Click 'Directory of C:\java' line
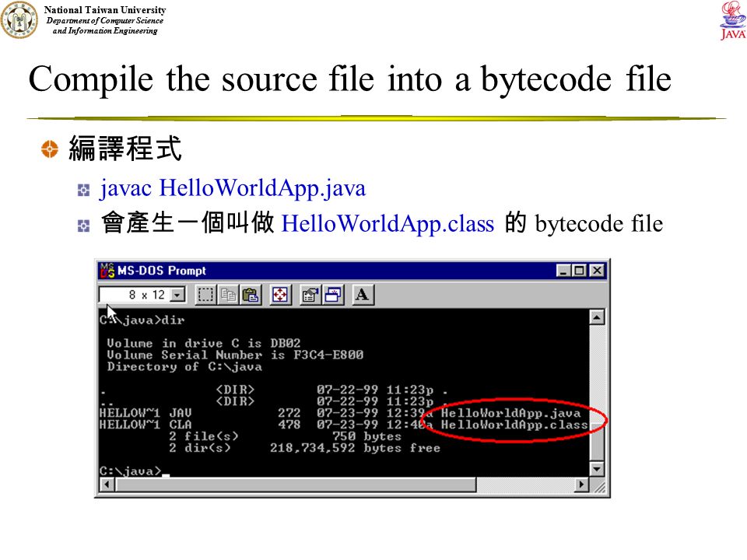 click(184, 366)
